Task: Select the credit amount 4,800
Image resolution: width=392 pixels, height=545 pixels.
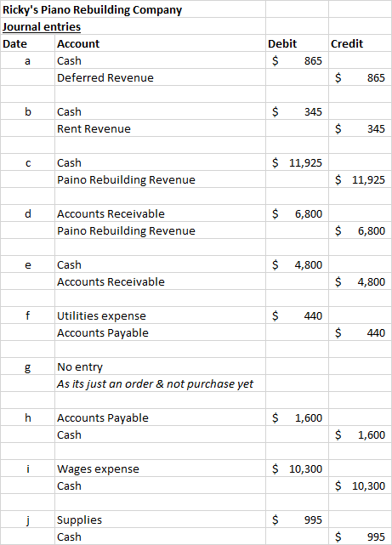Action: tap(360, 281)
